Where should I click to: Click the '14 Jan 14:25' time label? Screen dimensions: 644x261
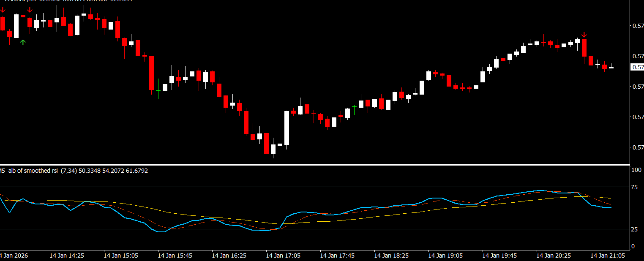coord(67,256)
